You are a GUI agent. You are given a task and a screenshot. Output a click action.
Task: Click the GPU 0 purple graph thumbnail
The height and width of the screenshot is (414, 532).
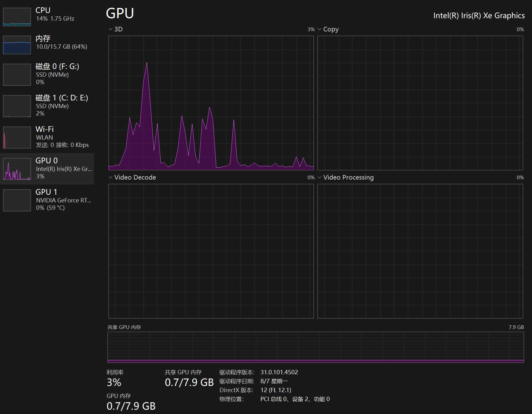coord(17,169)
